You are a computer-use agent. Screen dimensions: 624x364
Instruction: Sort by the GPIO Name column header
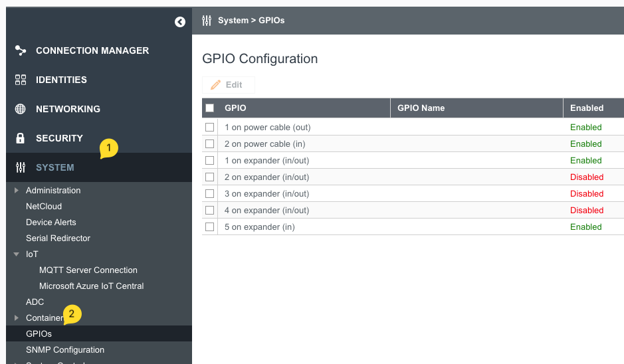coord(421,108)
